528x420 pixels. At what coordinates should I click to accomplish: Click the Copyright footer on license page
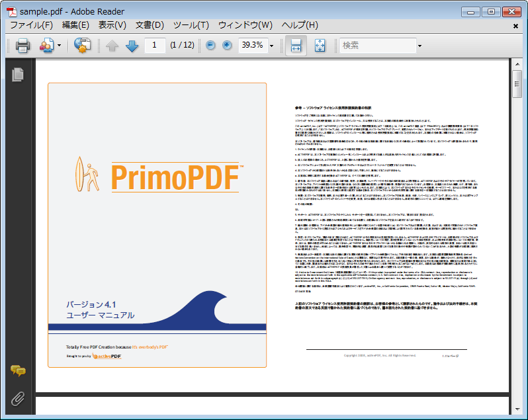tap(380, 355)
